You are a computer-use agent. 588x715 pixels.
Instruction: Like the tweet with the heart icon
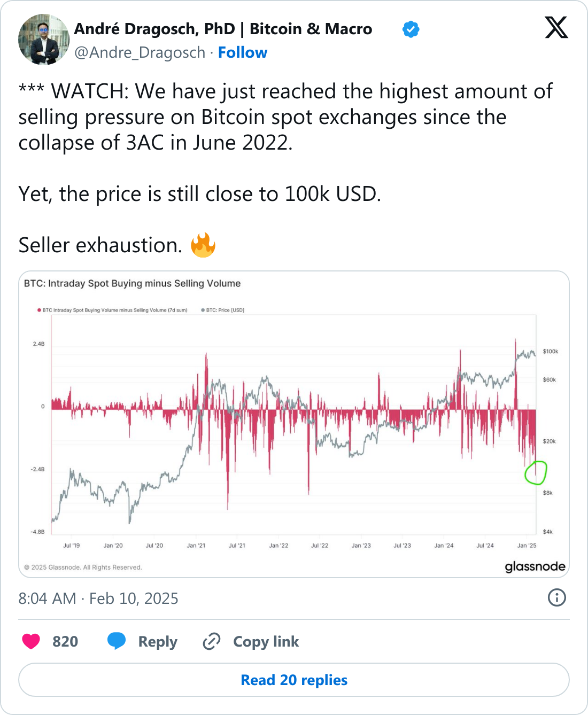31,641
